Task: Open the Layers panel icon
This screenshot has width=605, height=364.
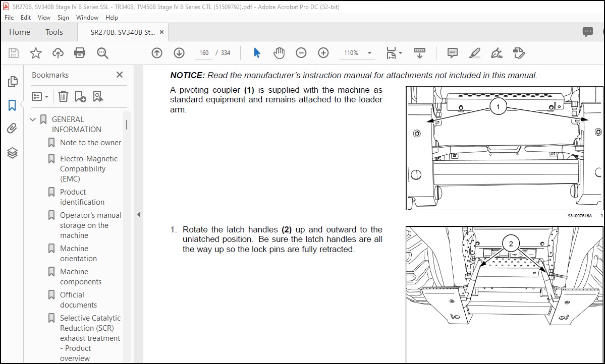Action: [x=12, y=153]
